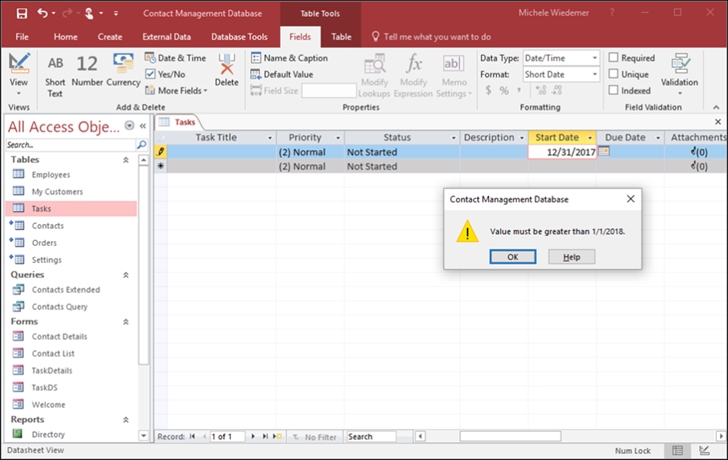This screenshot has width=728, height=460.
Task: Click the record Search box
Action: (x=371, y=437)
